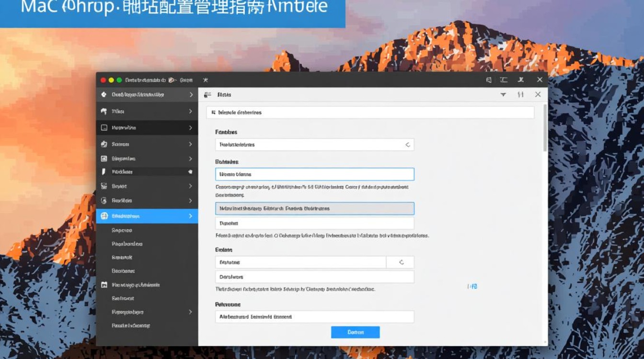Expand the chevron on the blue highlighted sidebar row
644x359 pixels.
[x=190, y=216]
